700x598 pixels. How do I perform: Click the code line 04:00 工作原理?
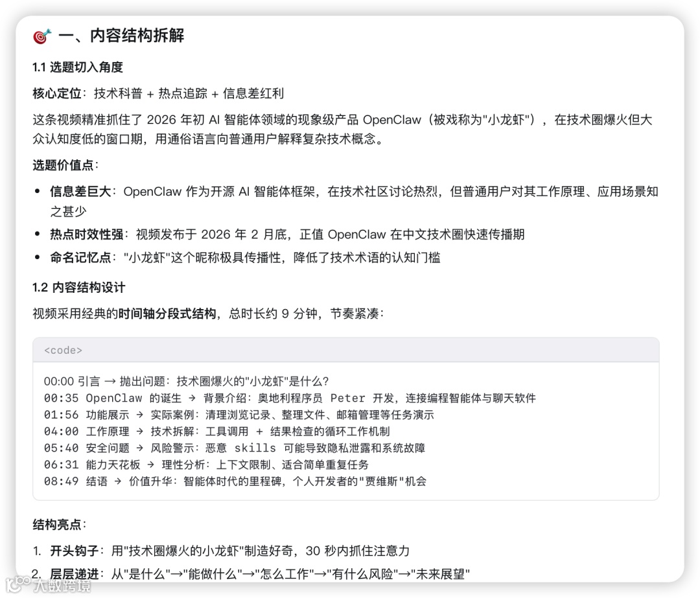tap(217, 431)
